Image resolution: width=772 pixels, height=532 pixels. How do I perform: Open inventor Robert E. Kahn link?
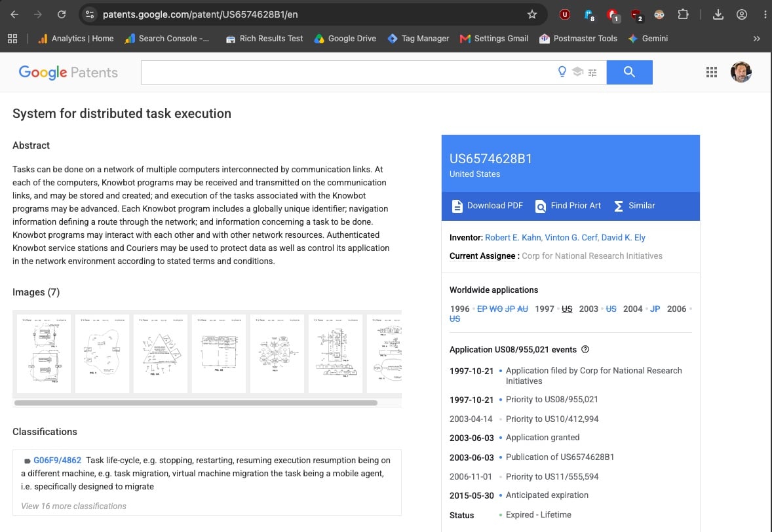pyautogui.click(x=512, y=238)
